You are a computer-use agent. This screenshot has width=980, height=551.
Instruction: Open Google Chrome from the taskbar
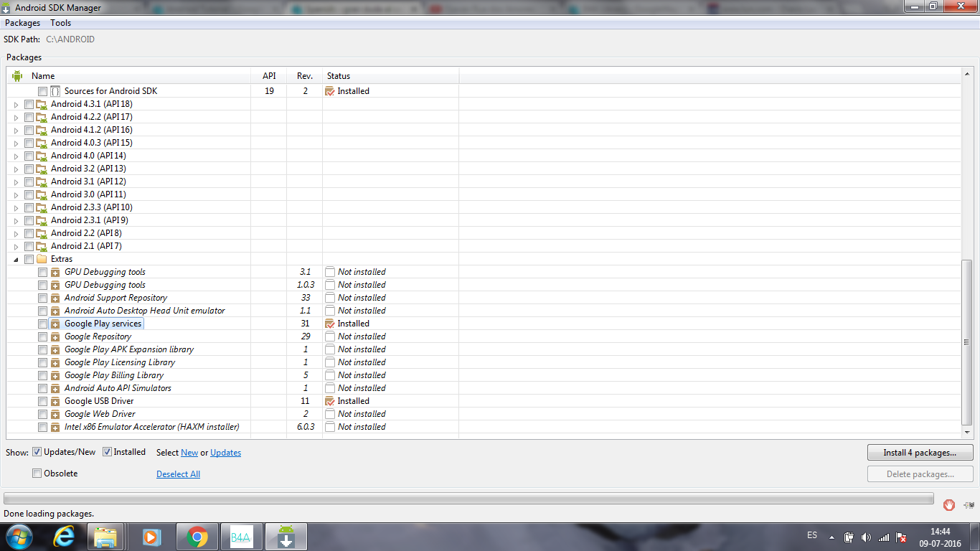click(197, 537)
